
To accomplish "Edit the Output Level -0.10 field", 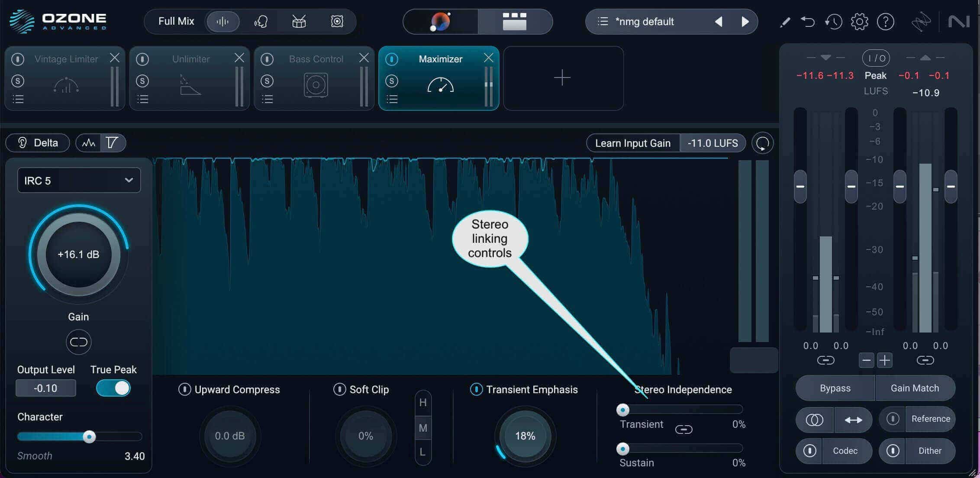I will click(x=45, y=388).
